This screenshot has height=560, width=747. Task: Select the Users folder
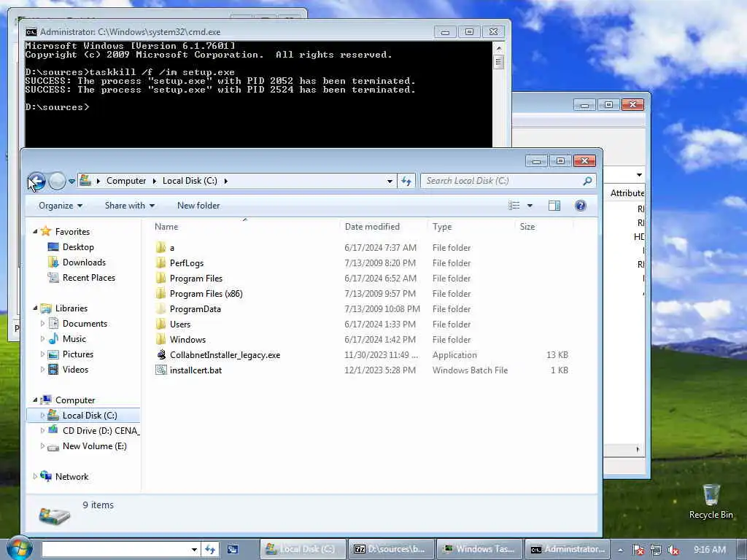(x=180, y=324)
